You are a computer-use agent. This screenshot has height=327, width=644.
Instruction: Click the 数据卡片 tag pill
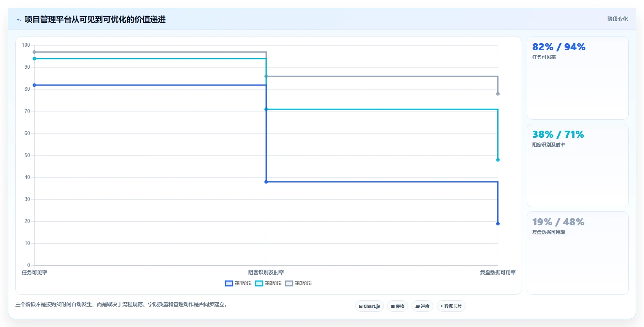(x=451, y=306)
